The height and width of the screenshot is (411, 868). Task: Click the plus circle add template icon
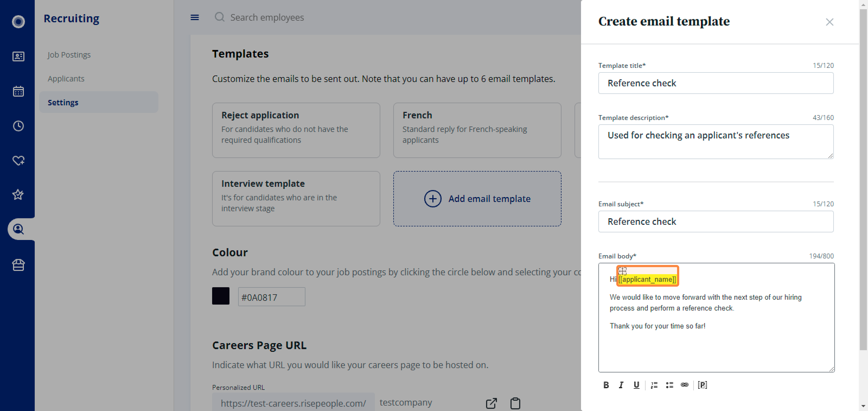(x=433, y=199)
